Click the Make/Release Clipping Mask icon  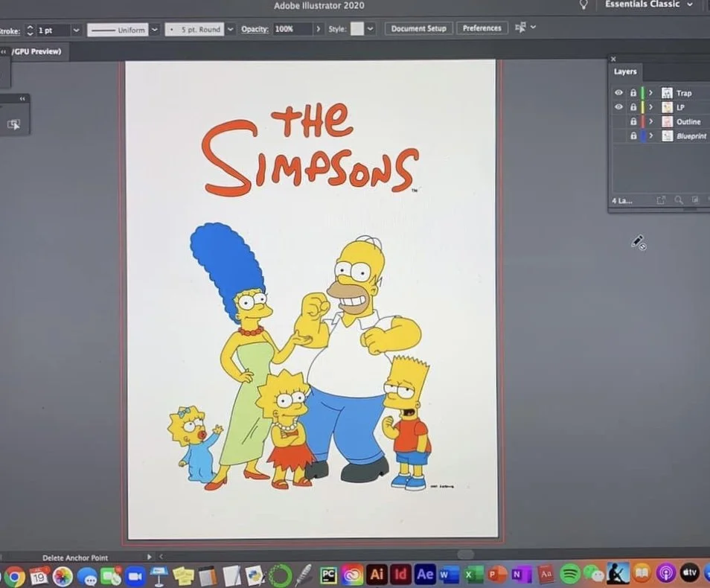click(661, 199)
